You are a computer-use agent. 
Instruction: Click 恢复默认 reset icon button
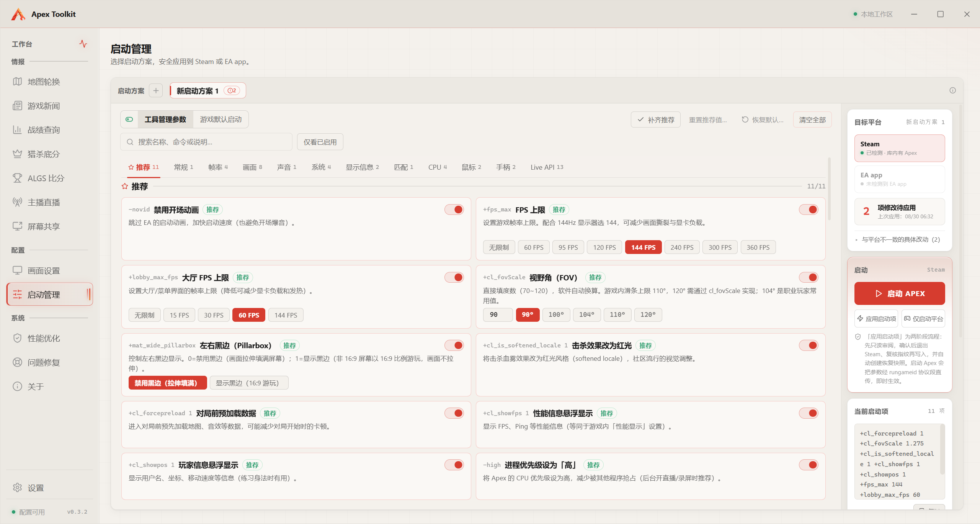pyautogui.click(x=763, y=120)
